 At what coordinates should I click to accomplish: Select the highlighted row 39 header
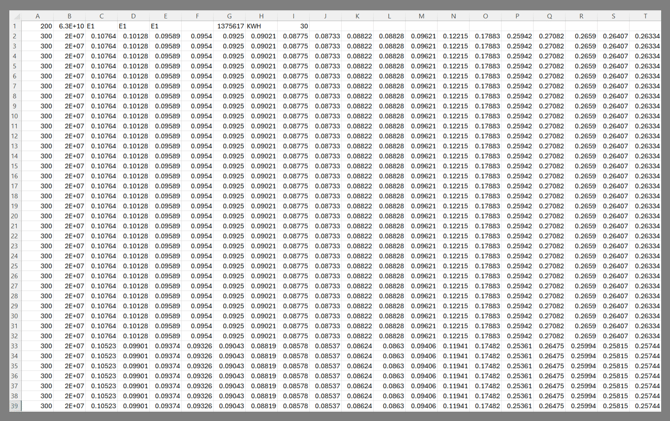[x=15, y=406]
